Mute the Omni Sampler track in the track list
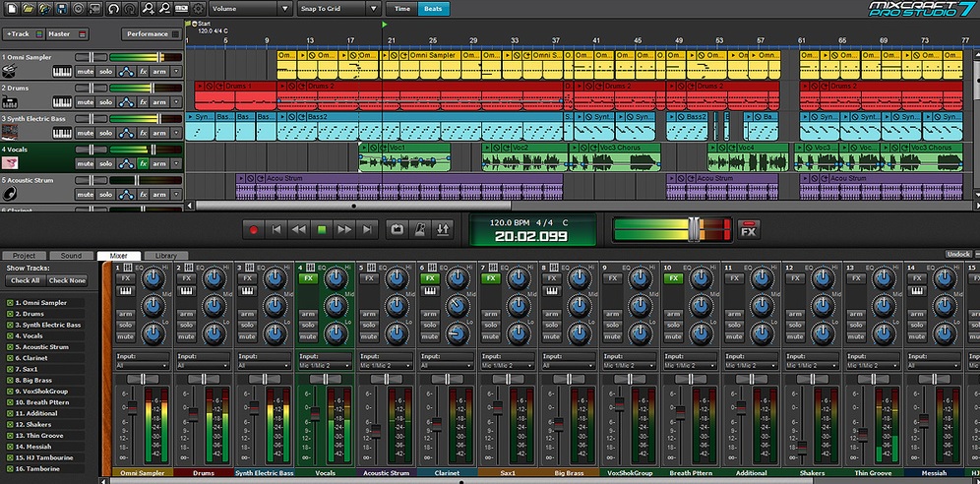 (85, 72)
